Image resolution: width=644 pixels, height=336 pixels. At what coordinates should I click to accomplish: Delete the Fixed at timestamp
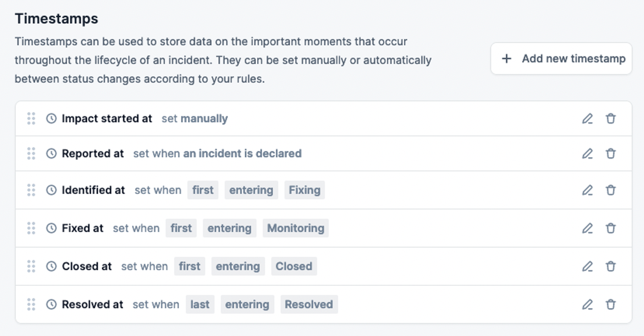click(x=611, y=228)
